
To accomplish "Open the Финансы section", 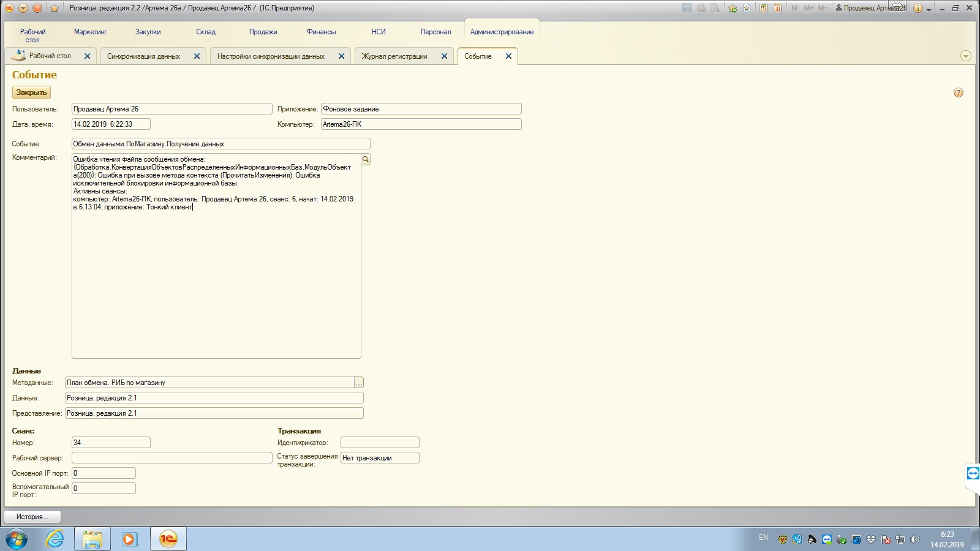I will [322, 32].
